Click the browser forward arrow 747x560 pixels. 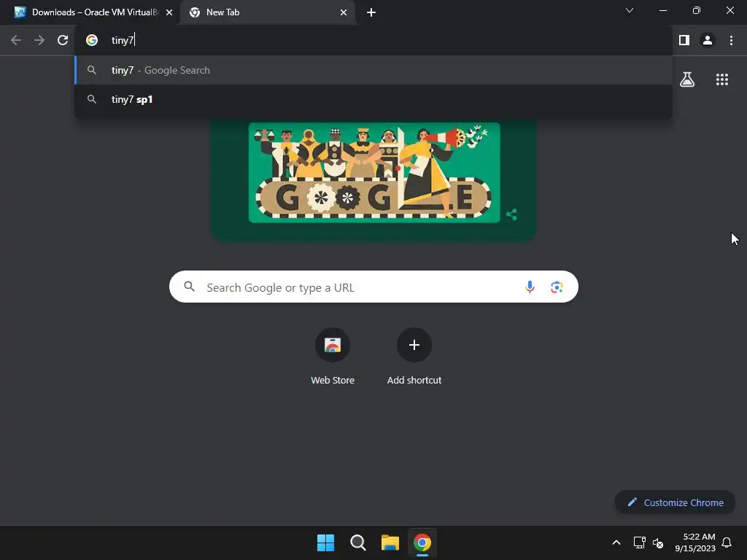click(39, 40)
